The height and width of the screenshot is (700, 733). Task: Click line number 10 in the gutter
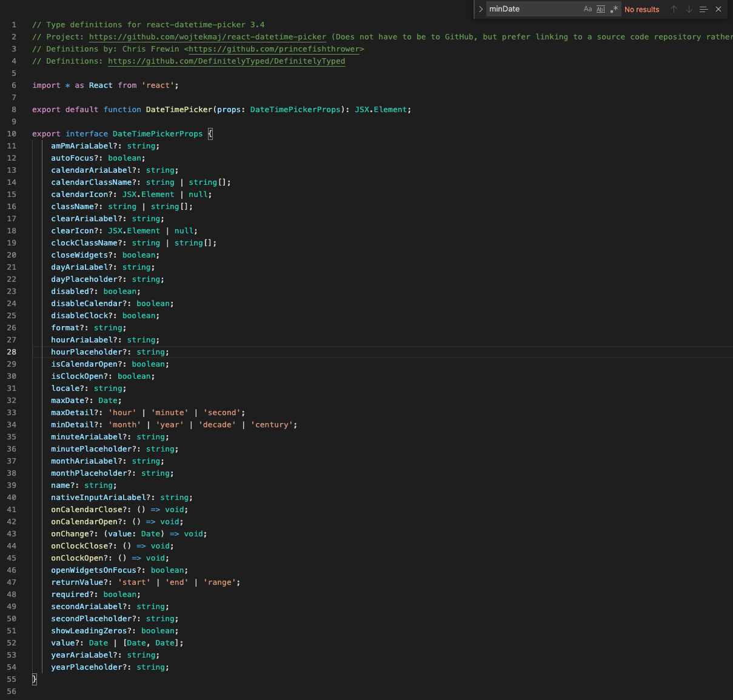11,133
